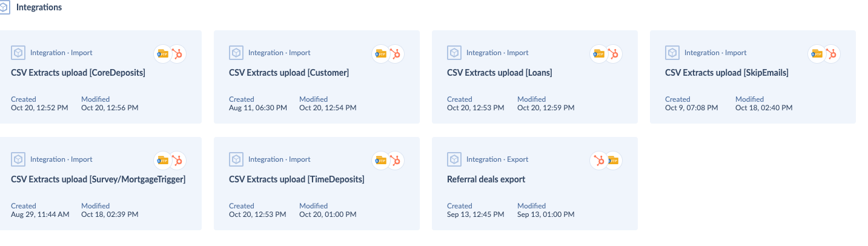Select the Integrations section heading

[x=39, y=8]
